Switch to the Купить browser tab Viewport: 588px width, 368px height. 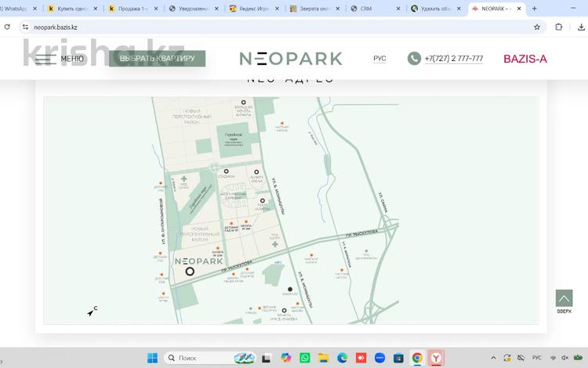[73, 9]
